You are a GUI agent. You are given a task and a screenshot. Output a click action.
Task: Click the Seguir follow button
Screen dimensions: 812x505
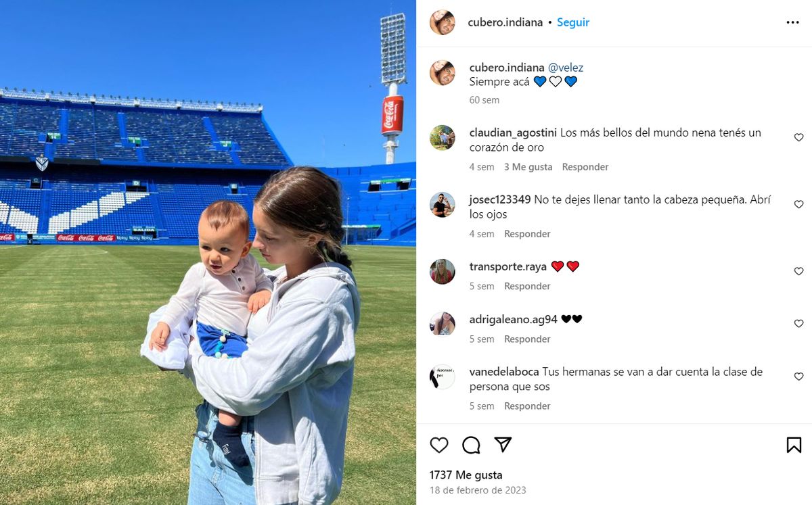(573, 22)
